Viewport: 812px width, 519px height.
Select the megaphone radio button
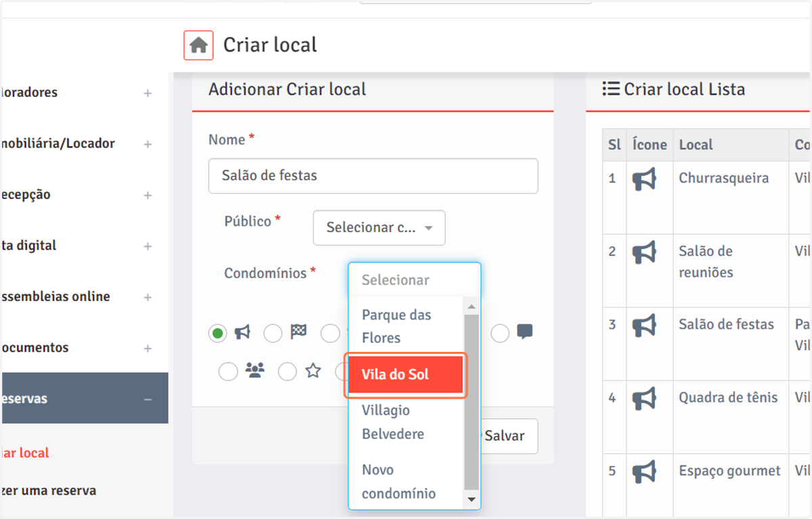[218, 333]
